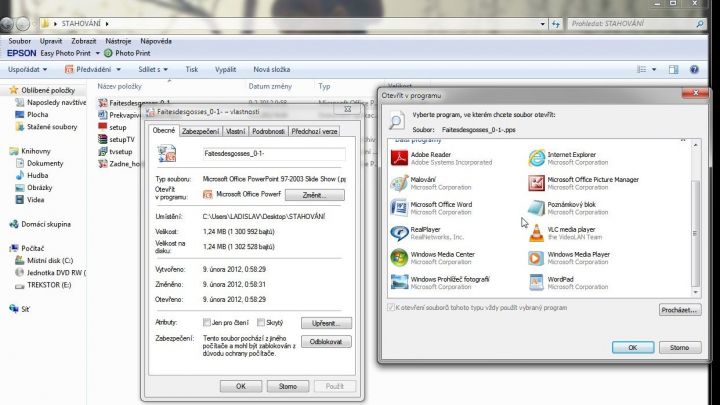720x405 pixels.
Task: Collapse the Další programy section
Action: [683, 140]
